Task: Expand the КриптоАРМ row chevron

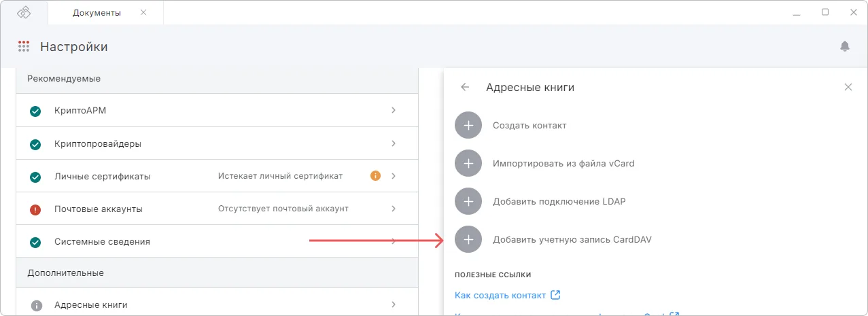Action: tap(394, 110)
